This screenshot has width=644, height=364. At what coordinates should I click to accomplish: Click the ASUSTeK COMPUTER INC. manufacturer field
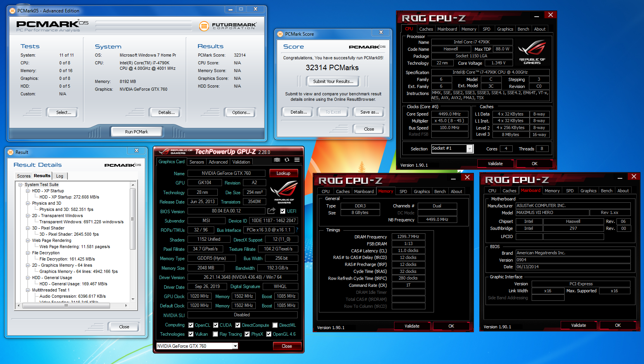tap(573, 206)
